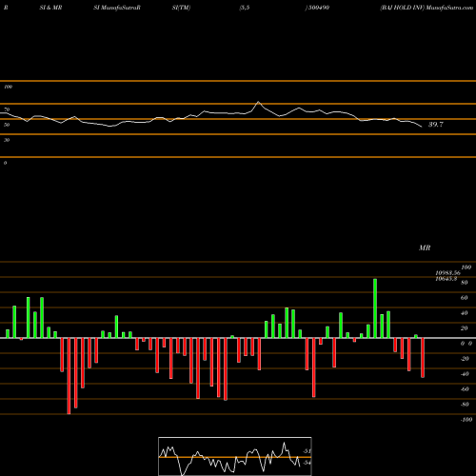476x476 pixels.
Task: Click the MR panel title label
Action: click(425, 248)
